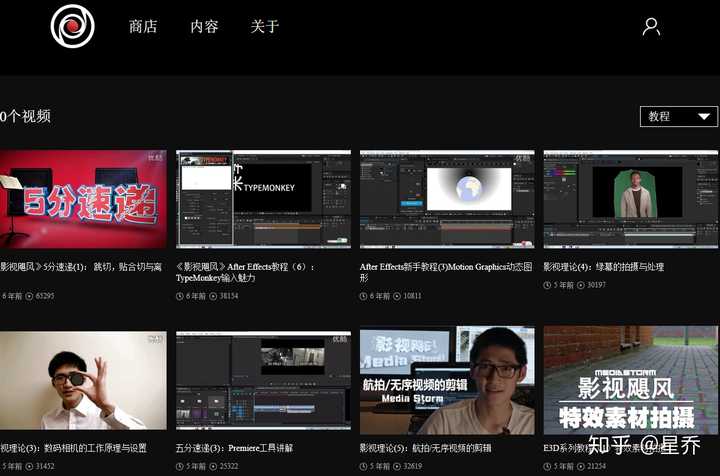Click clock icon under 航拍 video
Screen dimensions: 720x476
pos(364,466)
